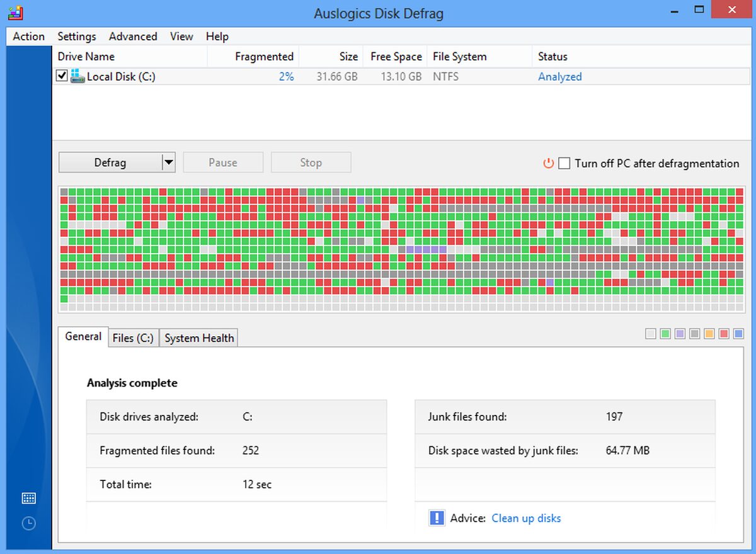Open the Action menu
This screenshot has height=554, width=756.
click(28, 37)
